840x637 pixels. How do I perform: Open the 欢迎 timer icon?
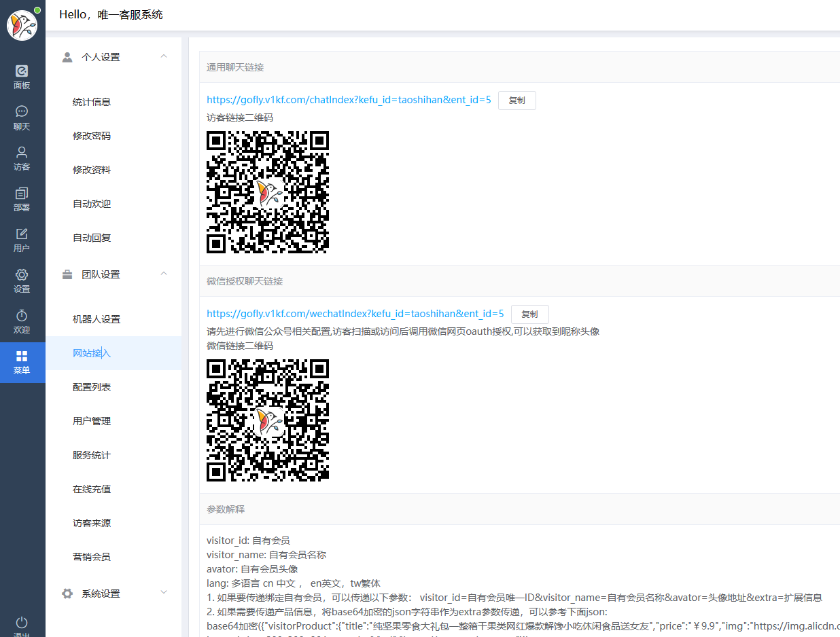pyautogui.click(x=22, y=315)
